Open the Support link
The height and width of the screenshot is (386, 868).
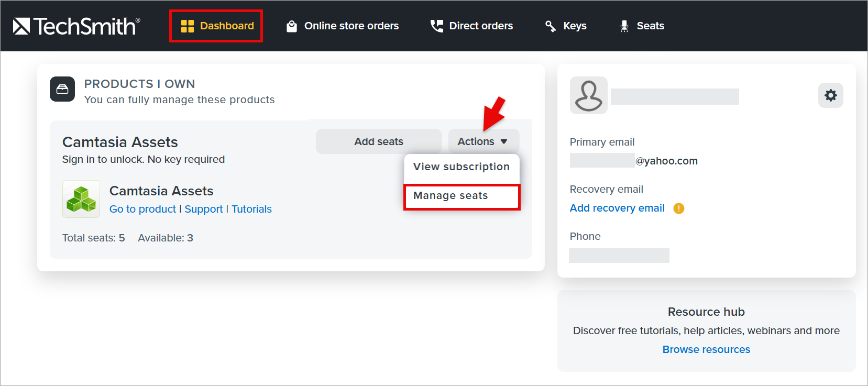(x=204, y=209)
